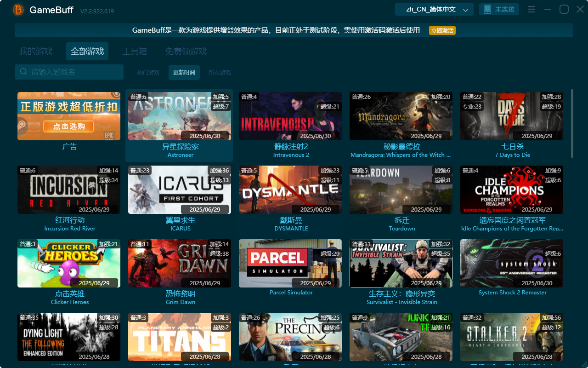Select the Grim Dawn thumbnail
588x368 pixels.
180,263
